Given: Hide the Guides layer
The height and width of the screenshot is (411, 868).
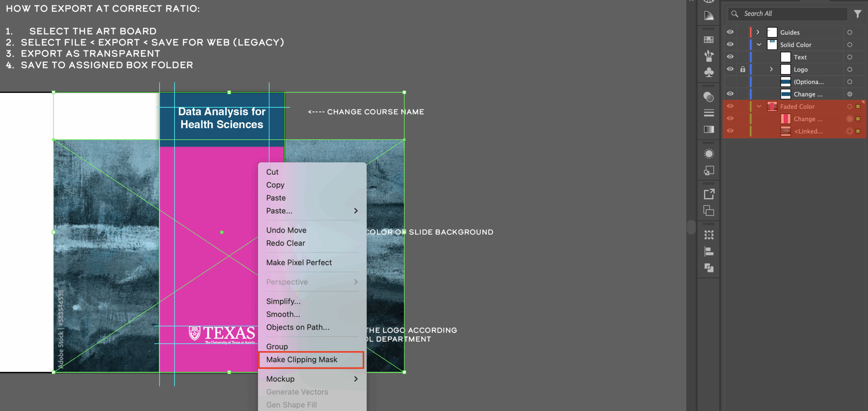Looking at the screenshot, I should click(730, 32).
